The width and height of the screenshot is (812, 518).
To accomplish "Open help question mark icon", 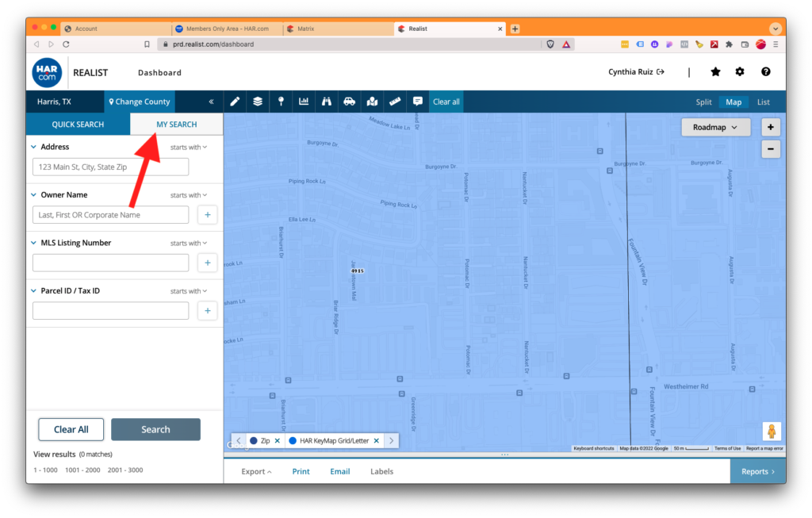I will tap(765, 72).
